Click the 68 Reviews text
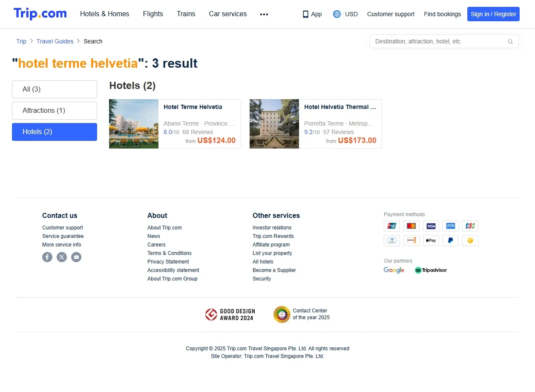 [198, 132]
